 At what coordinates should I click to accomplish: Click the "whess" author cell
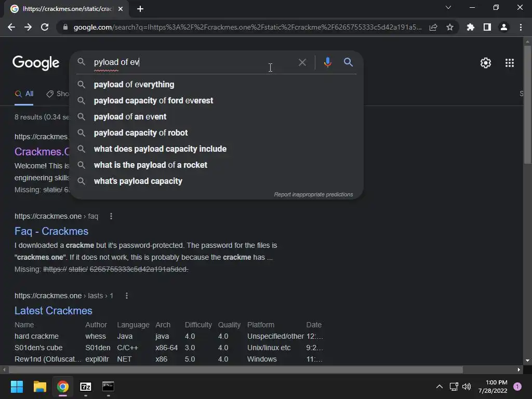[x=96, y=336]
